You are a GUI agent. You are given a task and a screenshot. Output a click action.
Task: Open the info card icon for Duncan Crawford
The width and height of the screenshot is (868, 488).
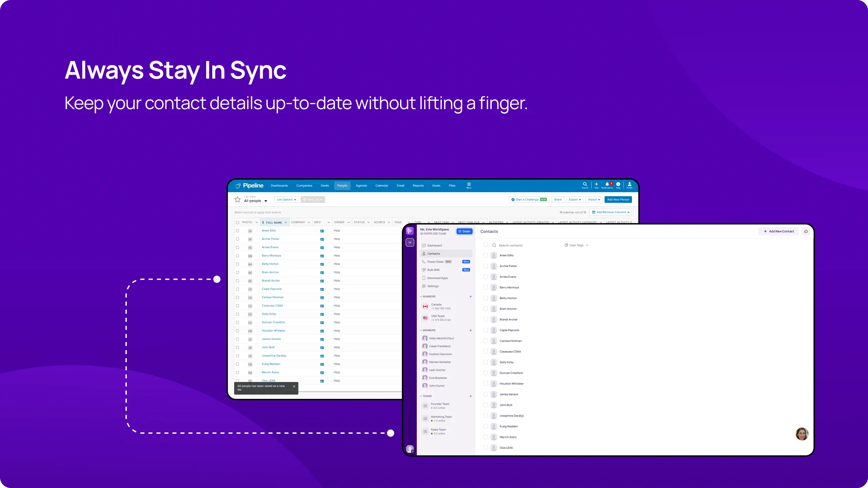point(322,323)
